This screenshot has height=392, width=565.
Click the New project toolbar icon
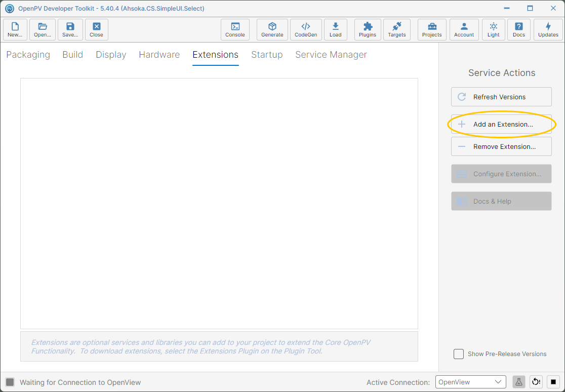coord(15,29)
